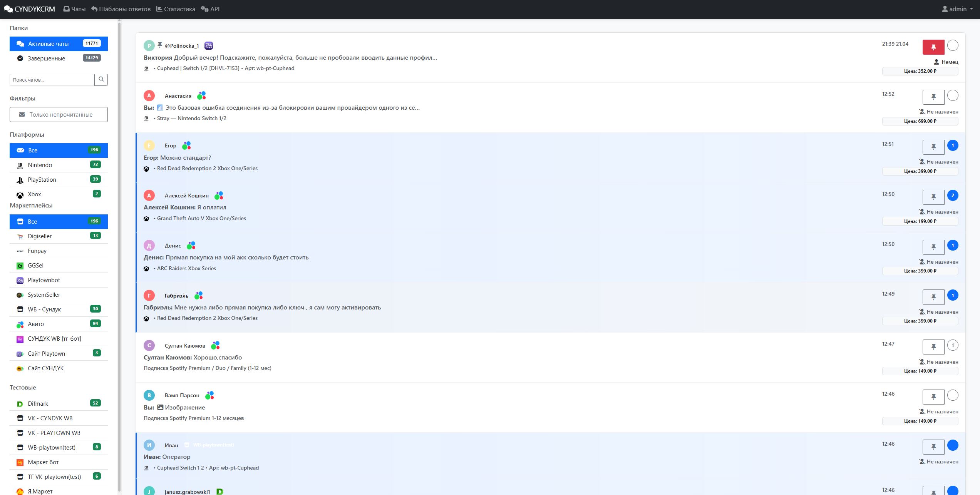Click unread badge 2 on Алексей Кошкин chat
980x495 pixels.
953,196
